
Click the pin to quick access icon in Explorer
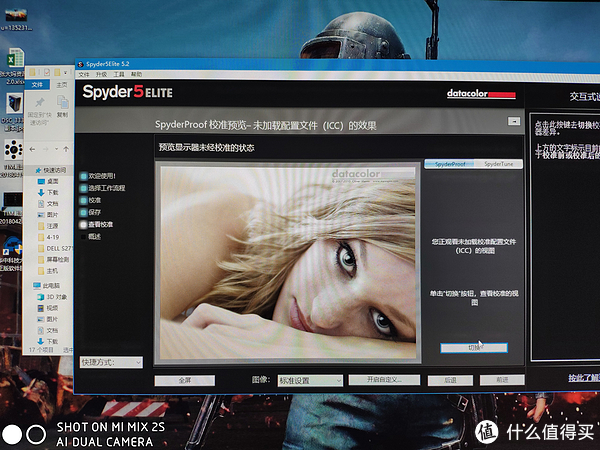pyautogui.click(x=39, y=103)
